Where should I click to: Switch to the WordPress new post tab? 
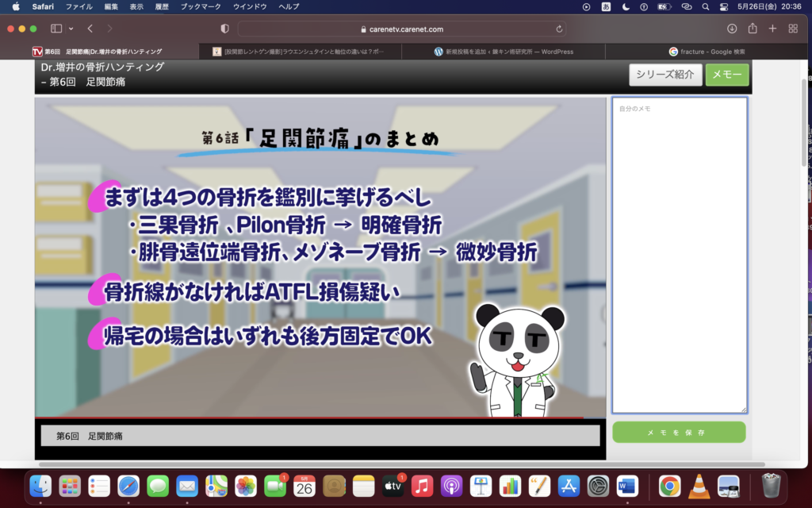tap(504, 52)
